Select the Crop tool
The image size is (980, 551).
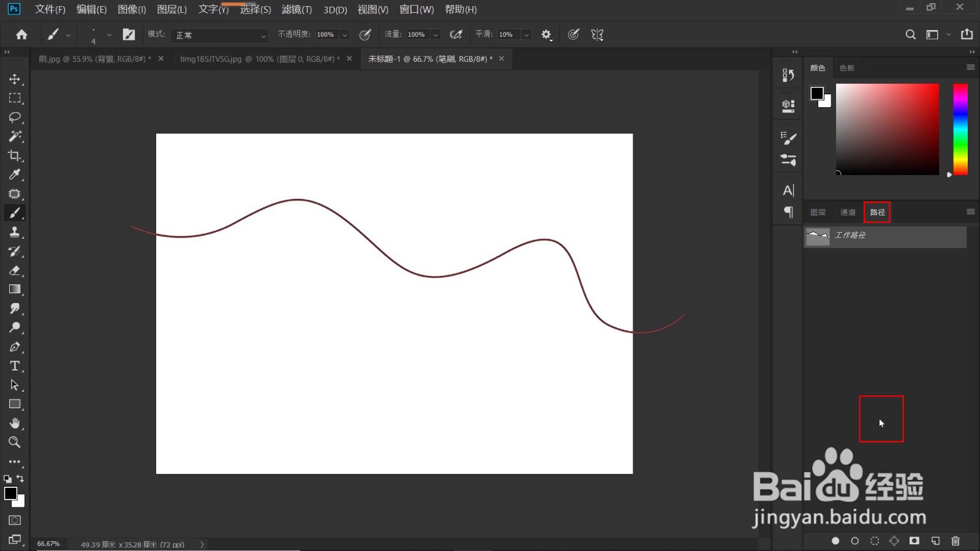15,156
